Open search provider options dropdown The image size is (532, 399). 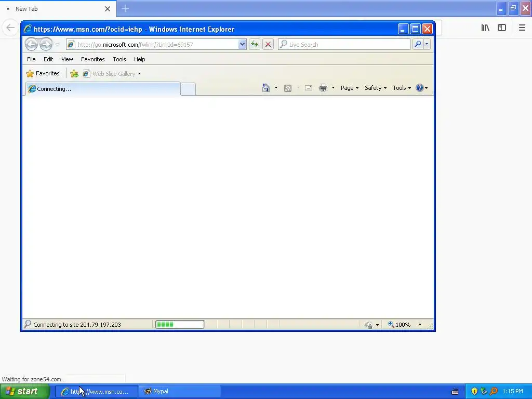[427, 45]
